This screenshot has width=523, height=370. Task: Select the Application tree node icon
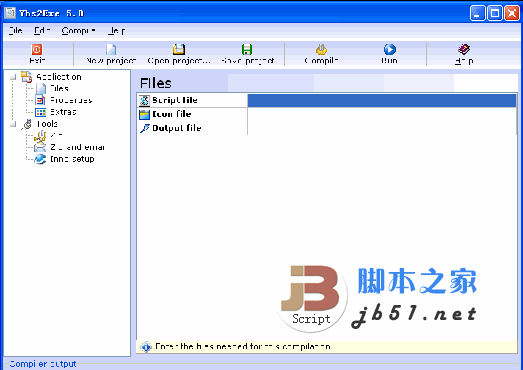(27, 77)
